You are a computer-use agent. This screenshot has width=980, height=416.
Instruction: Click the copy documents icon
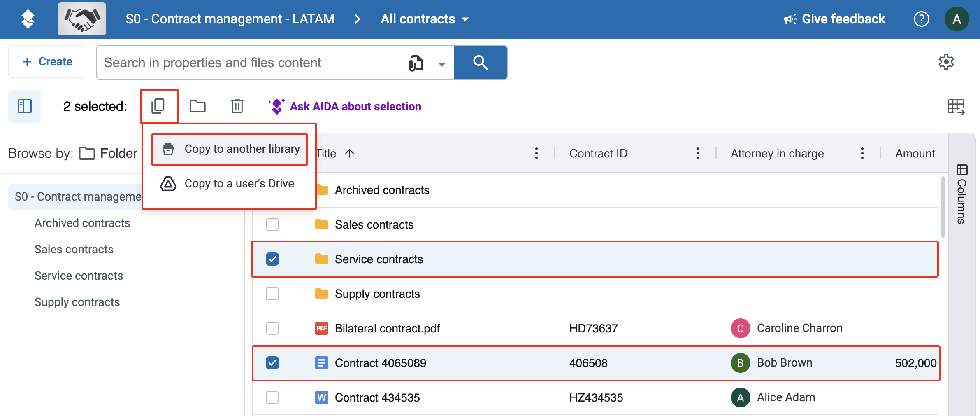(158, 106)
